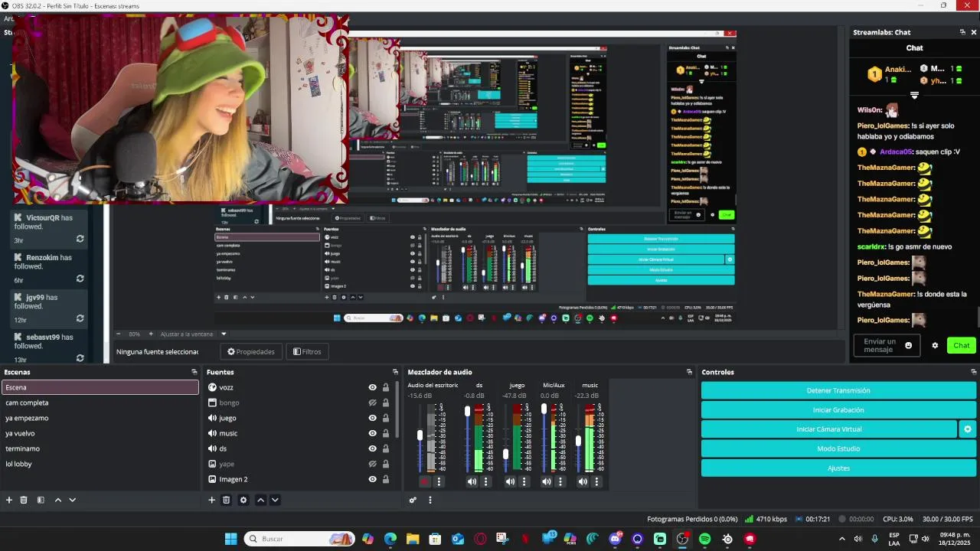The image size is (980, 551).
Task: Move scene down arrow in Escenas
Action: [73, 500]
